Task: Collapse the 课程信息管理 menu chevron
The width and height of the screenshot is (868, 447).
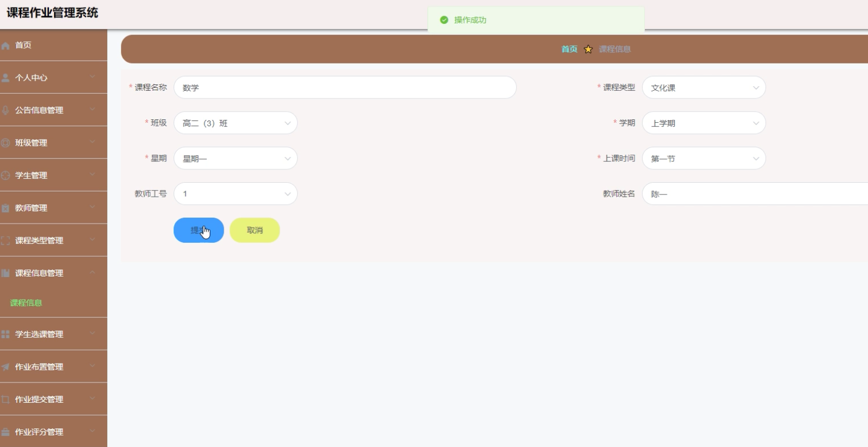Action: pos(93,273)
